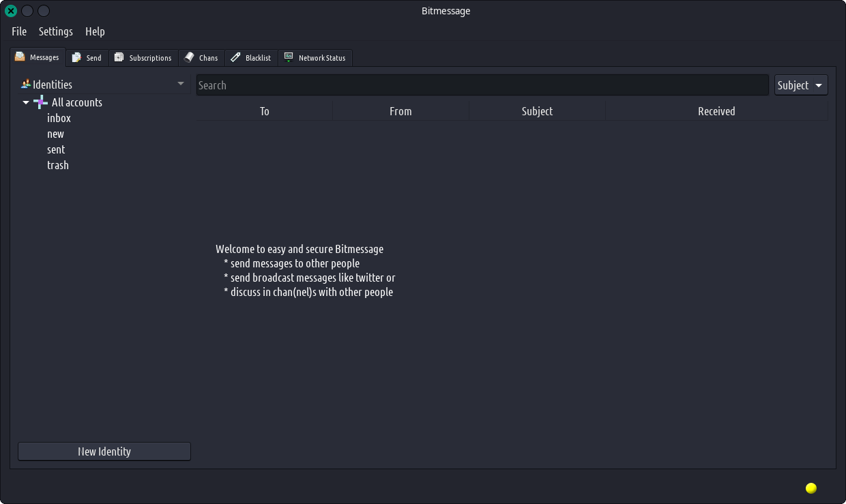Click the All accounts plus icon
The image size is (846, 504).
tap(40, 102)
